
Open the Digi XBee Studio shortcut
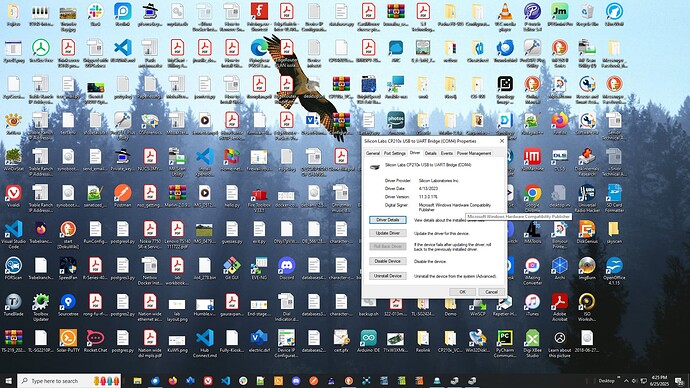click(x=532, y=344)
